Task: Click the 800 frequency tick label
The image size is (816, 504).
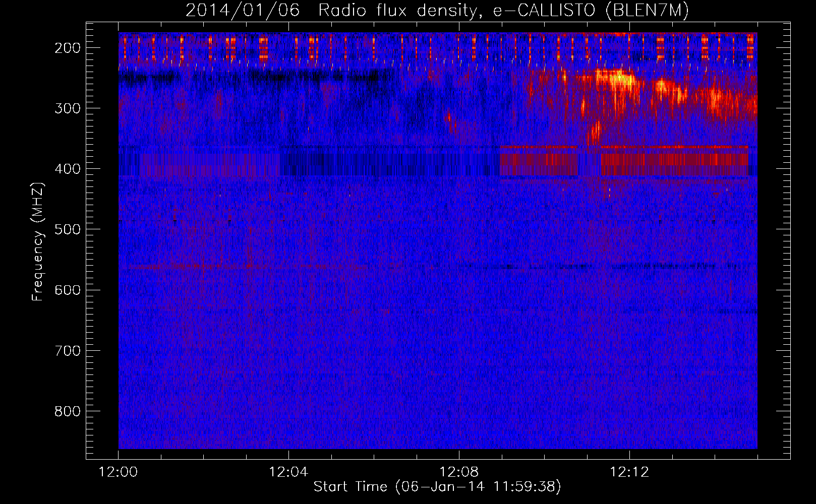Action: [x=68, y=411]
